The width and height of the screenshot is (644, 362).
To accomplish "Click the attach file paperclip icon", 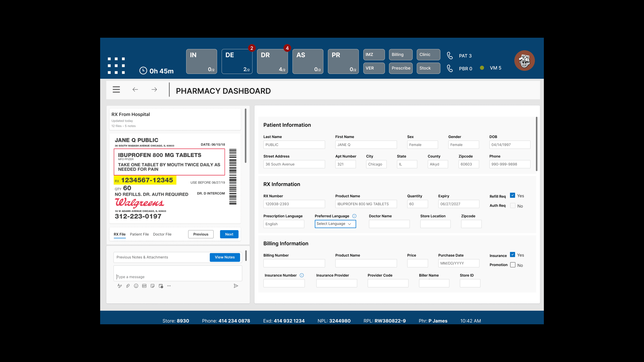I will tap(128, 286).
